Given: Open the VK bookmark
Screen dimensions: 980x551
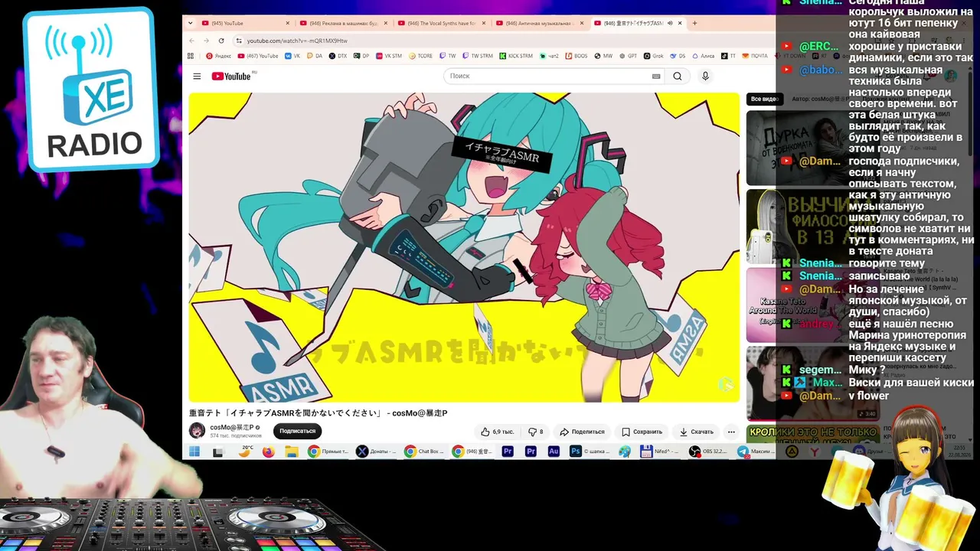Looking at the screenshot, I should point(292,56).
